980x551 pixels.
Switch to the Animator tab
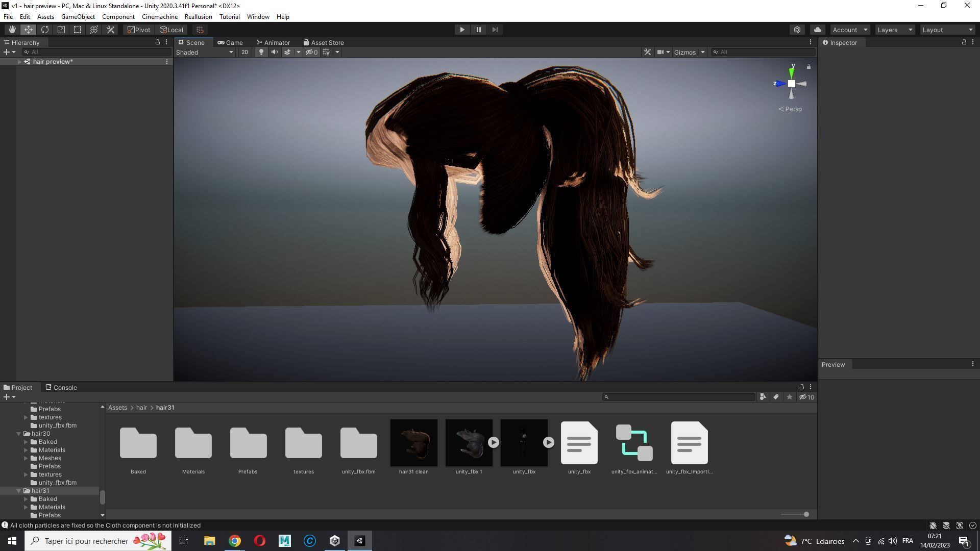click(273, 42)
